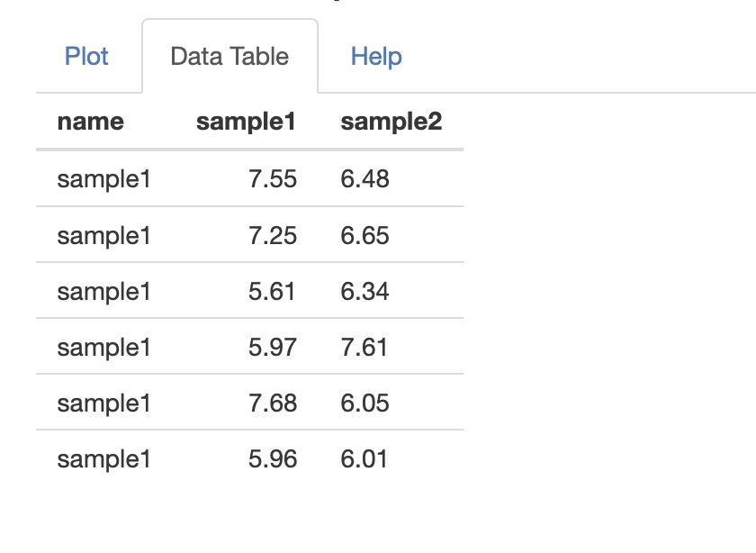Select the cell containing 7.55

pos(273,179)
